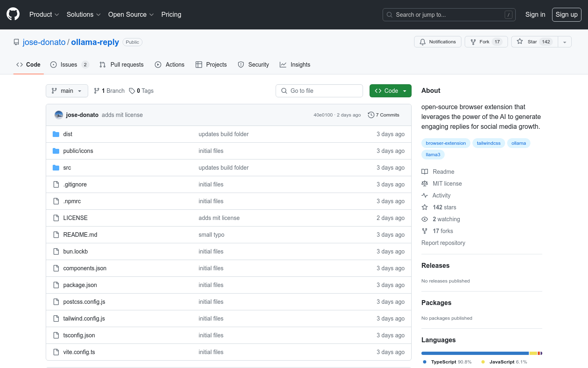Viewport: 588px width, 368px height.
Task: Open the bun.lockb file
Action: (76, 251)
